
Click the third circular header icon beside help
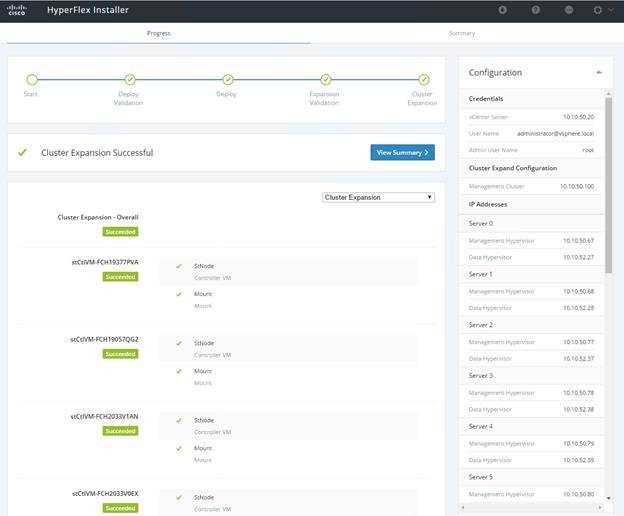coord(569,10)
